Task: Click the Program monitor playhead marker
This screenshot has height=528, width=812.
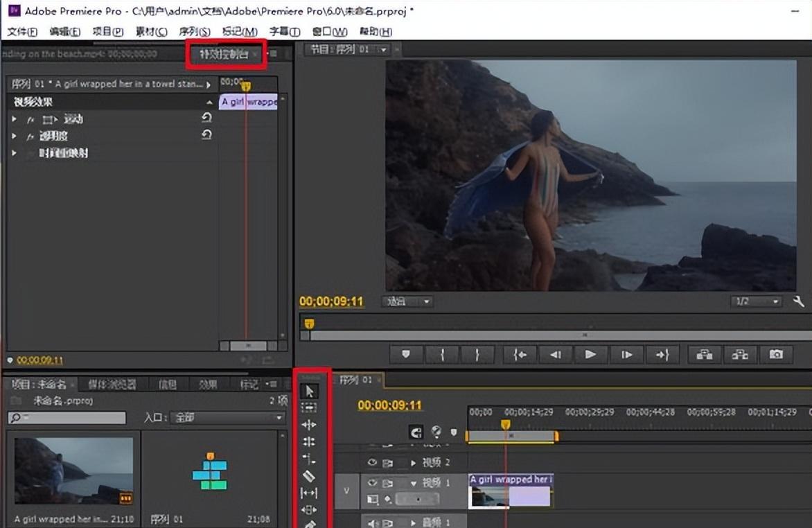Action: coord(309,324)
